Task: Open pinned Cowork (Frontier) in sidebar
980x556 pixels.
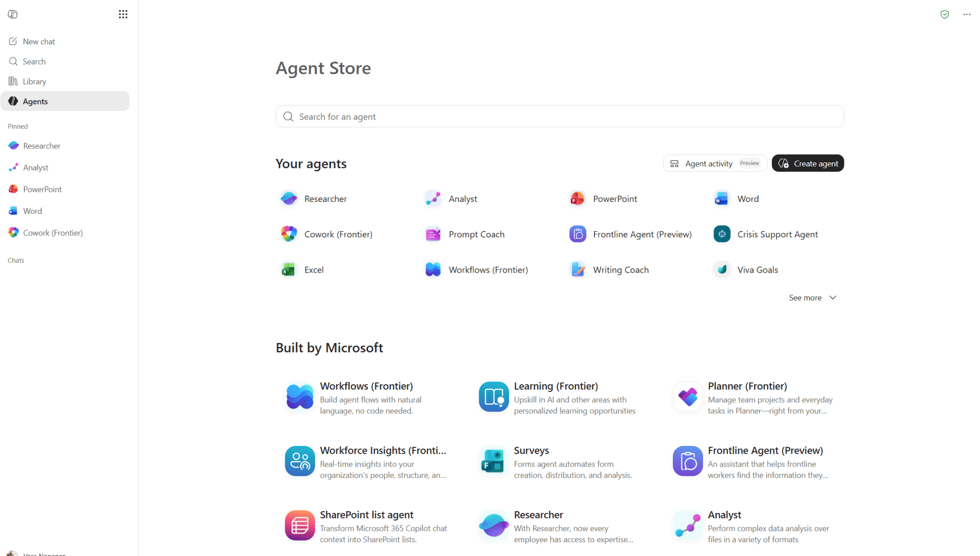Action: click(x=65, y=233)
